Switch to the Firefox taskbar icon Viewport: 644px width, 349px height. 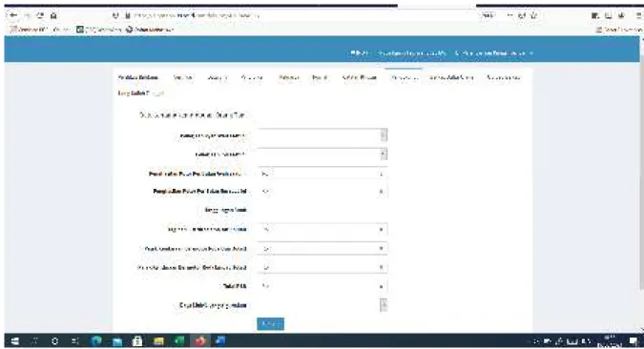coord(200,341)
